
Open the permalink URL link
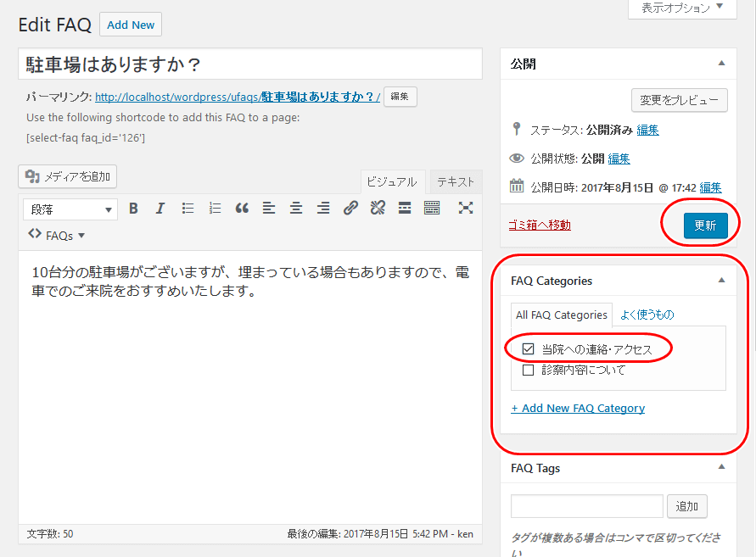238,97
